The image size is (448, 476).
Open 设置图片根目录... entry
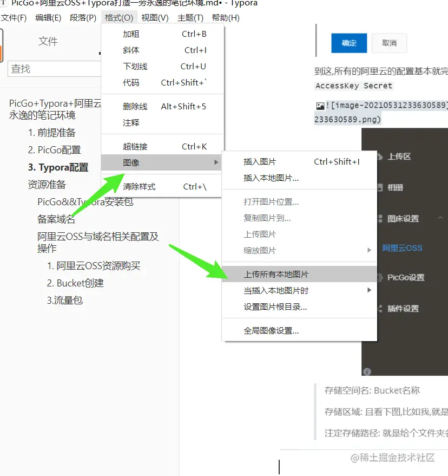(299, 307)
